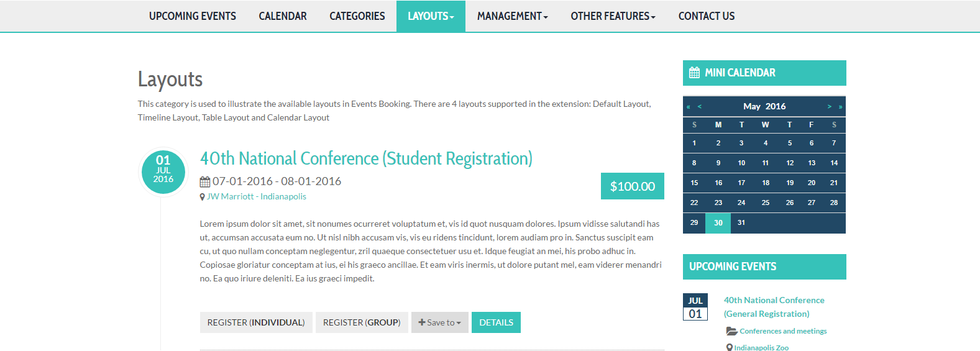Click the Mini Calendar header icon
Image resolution: width=980 pixels, height=351 pixels.
pos(695,73)
